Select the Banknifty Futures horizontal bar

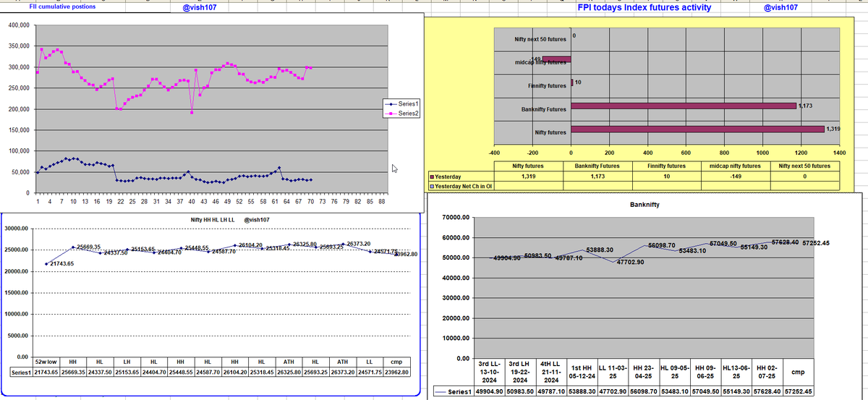coord(684,106)
